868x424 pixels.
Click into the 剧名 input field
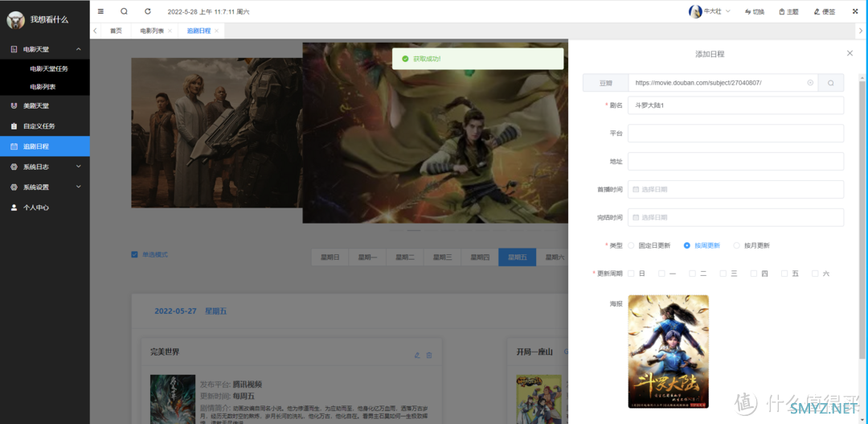coord(735,105)
